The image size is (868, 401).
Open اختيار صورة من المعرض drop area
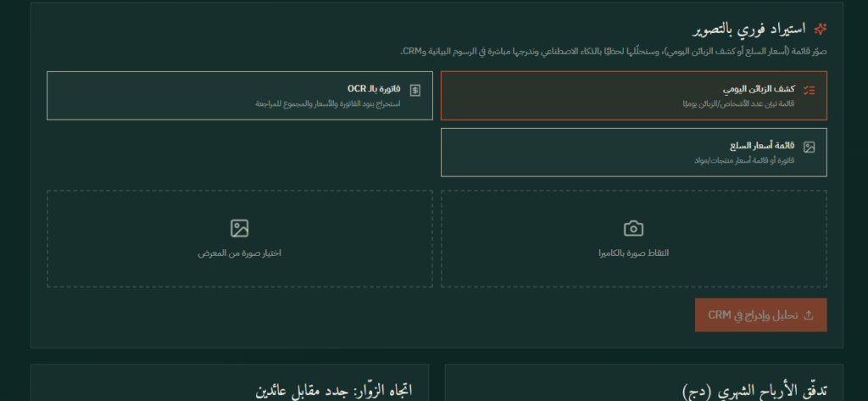pos(240,239)
